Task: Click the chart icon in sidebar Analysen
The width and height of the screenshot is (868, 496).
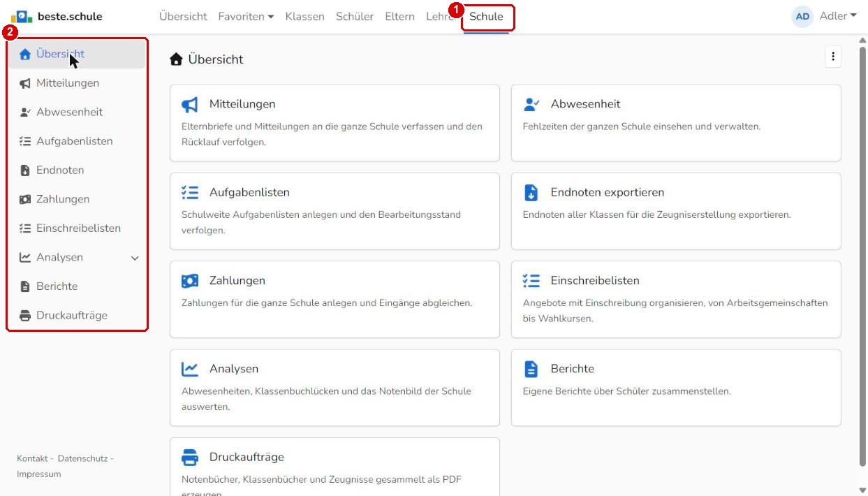Action: click(25, 258)
